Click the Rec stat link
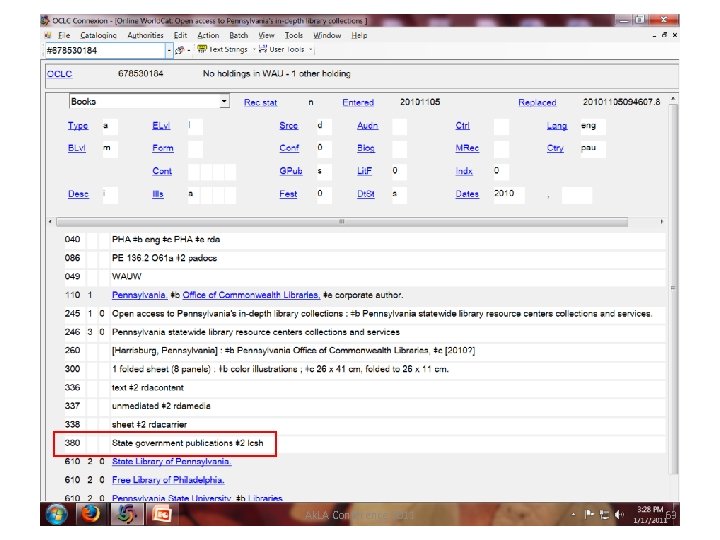Screen dimensions: 720x540 coord(260,102)
